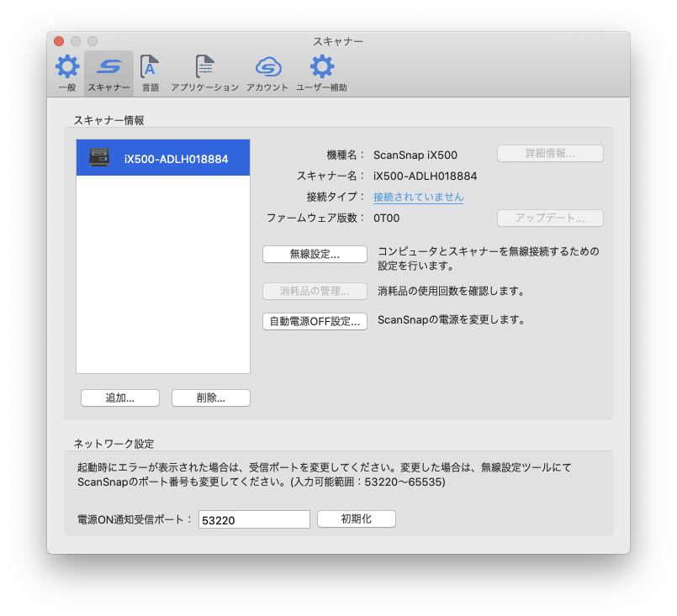
Task: Click the model name ScanSnap iX500
Action: 415,155
